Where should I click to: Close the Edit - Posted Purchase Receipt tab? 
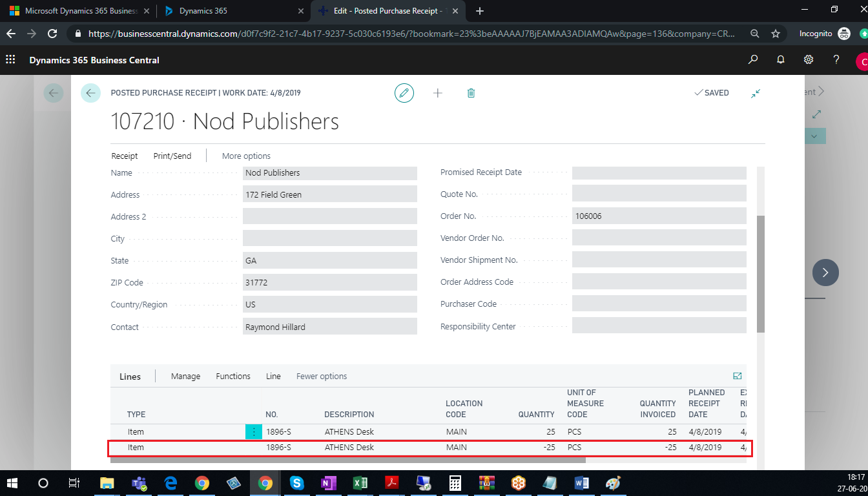coord(457,11)
